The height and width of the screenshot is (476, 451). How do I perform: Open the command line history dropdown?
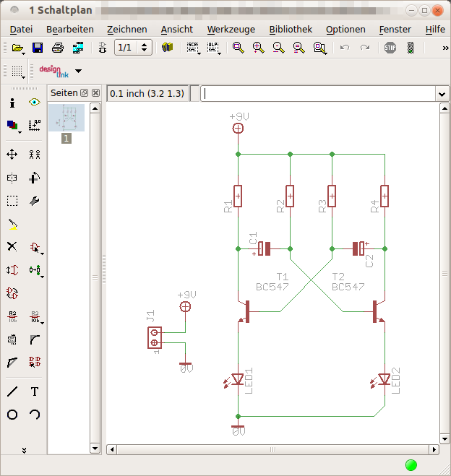(x=442, y=94)
